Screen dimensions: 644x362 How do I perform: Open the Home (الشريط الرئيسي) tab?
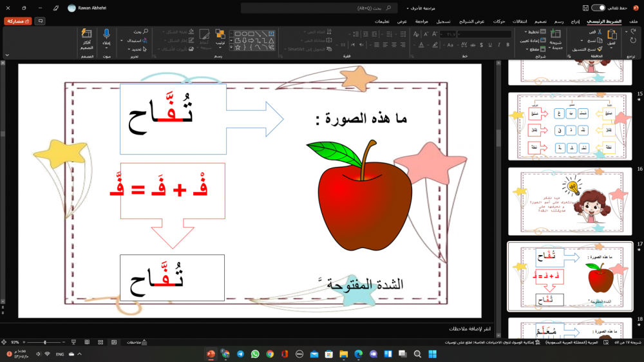point(604,21)
